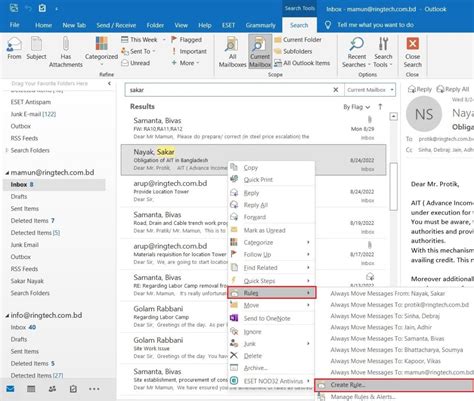This screenshot has width=474, height=401.
Task: Open the Follow Up submenu
Action: pyautogui.click(x=271, y=254)
